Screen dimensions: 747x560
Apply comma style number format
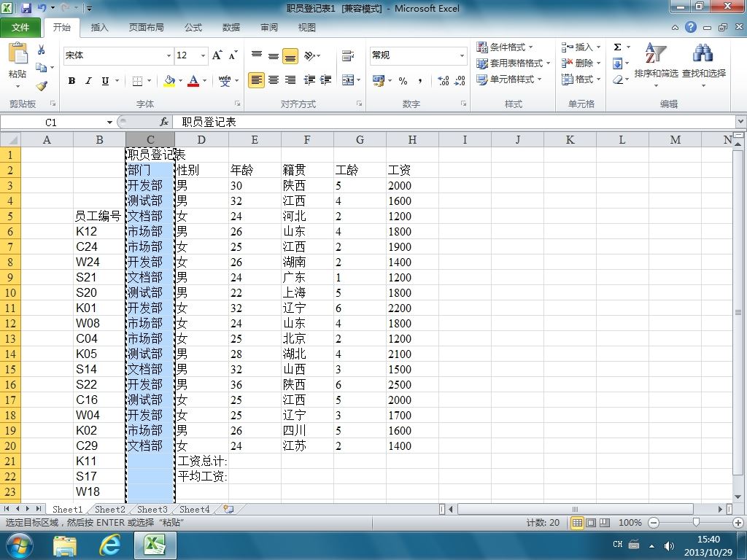(419, 81)
